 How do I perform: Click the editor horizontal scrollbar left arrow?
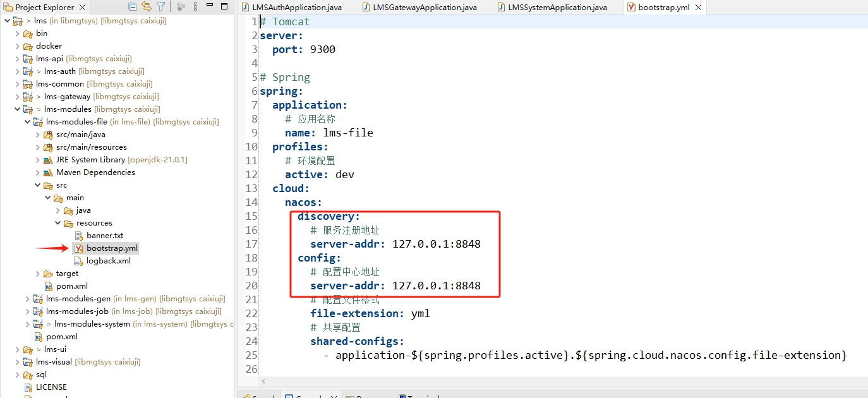(263, 382)
